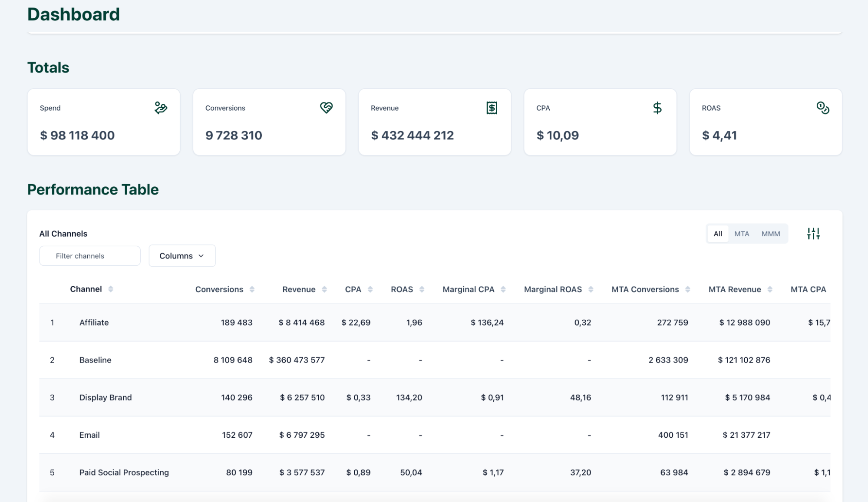Click the Filter channels input field
This screenshot has width=868, height=502.
pos(90,256)
